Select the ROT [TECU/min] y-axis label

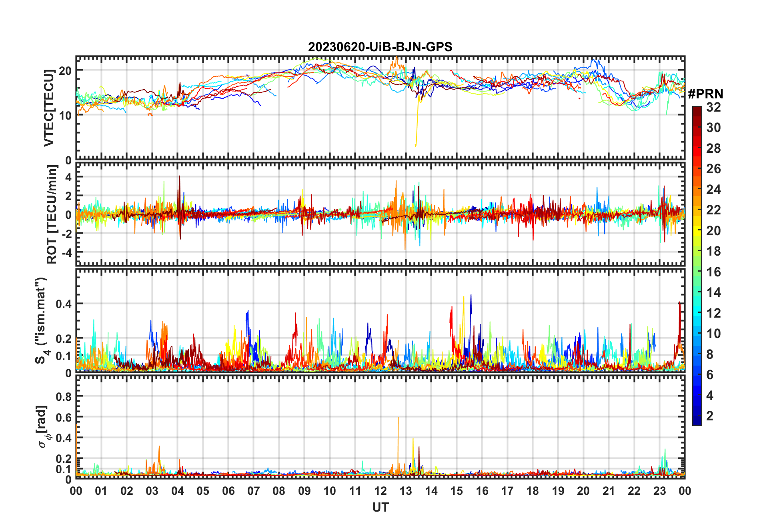coord(52,214)
